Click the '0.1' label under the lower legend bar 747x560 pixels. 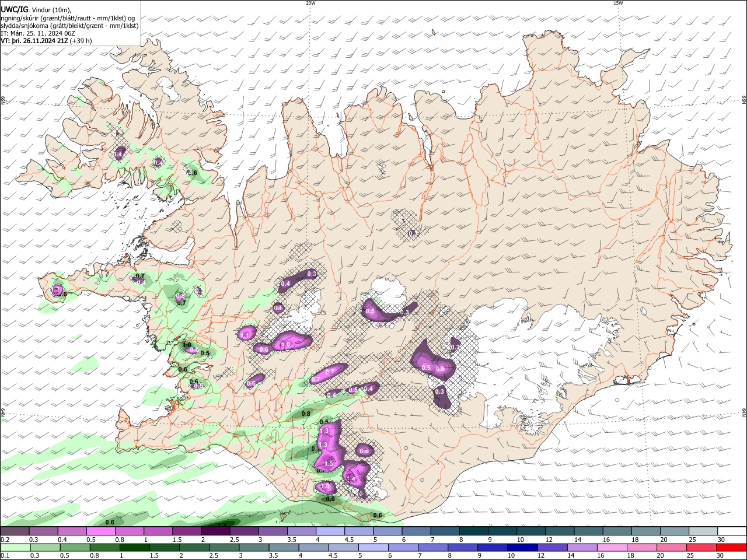pos(4,556)
